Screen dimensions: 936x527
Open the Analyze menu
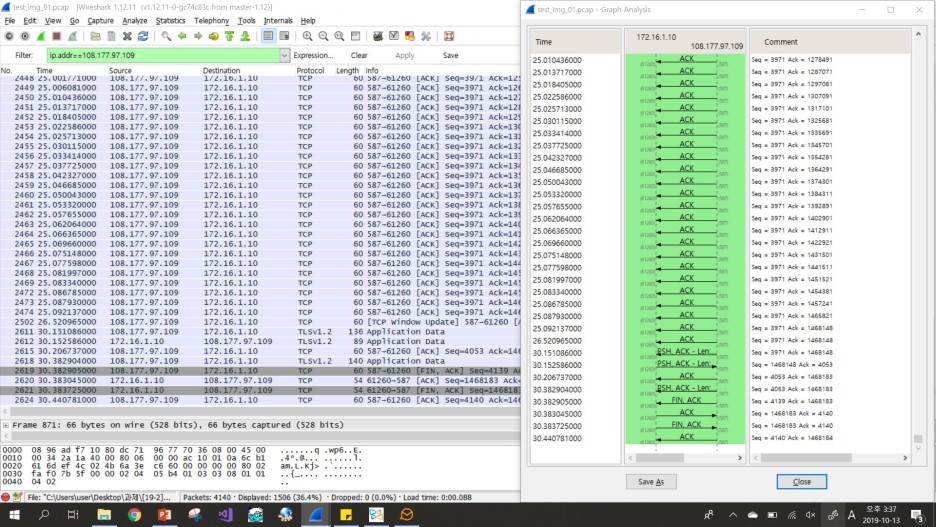(x=135, y=20)
